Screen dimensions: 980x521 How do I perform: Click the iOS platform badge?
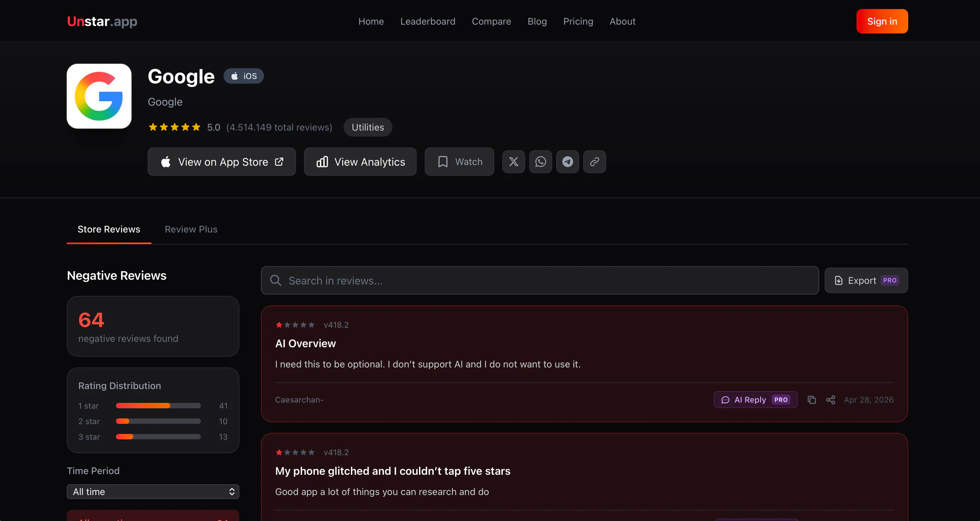(x=243, y=76)
